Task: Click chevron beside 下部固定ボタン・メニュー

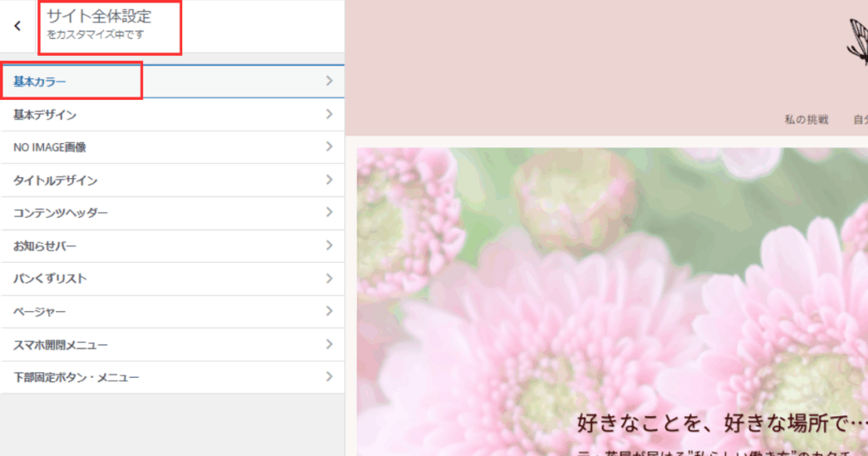Action: pyautogui.click(x=329, y=377)
